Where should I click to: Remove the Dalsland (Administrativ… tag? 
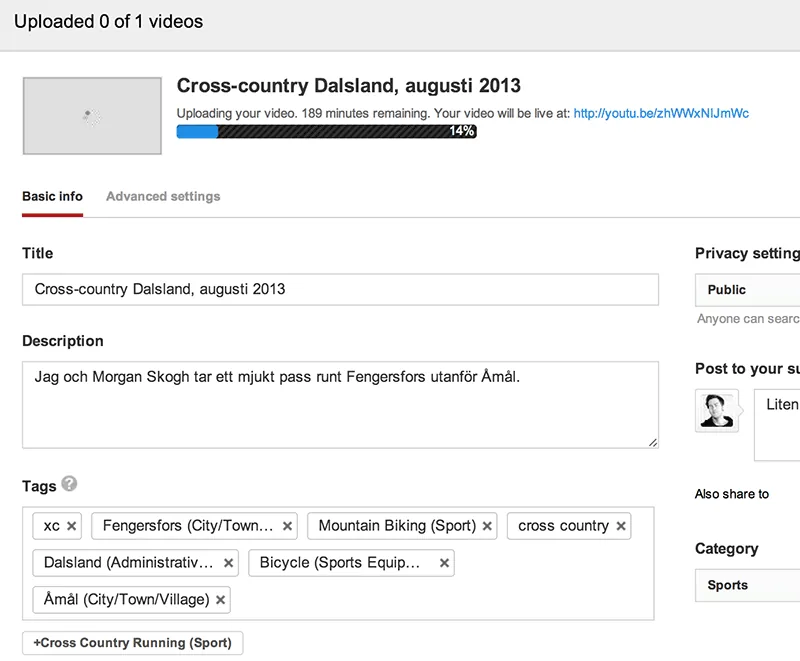229,563
